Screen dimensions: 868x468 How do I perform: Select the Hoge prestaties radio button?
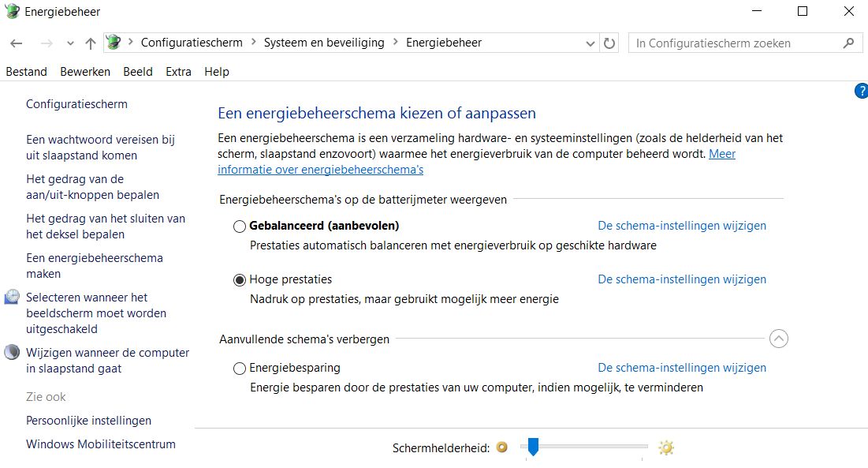click(x=239, y=279)
